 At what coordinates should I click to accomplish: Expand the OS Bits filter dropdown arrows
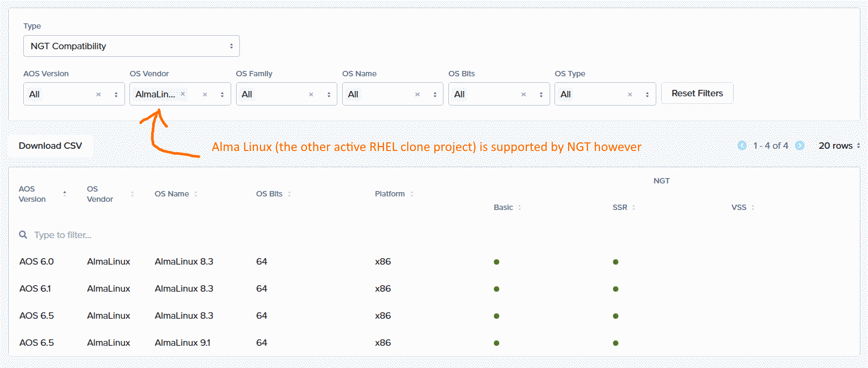click(541, 94)
